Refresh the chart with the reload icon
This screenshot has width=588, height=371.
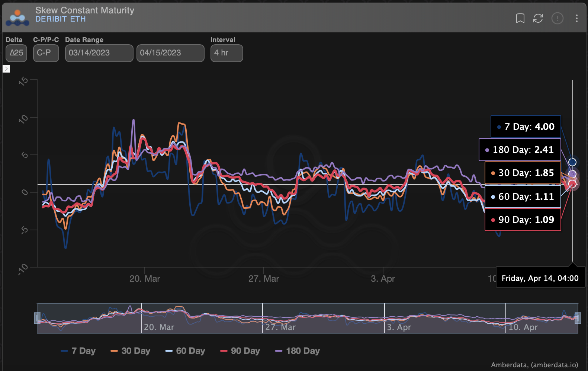pos(538,18)
